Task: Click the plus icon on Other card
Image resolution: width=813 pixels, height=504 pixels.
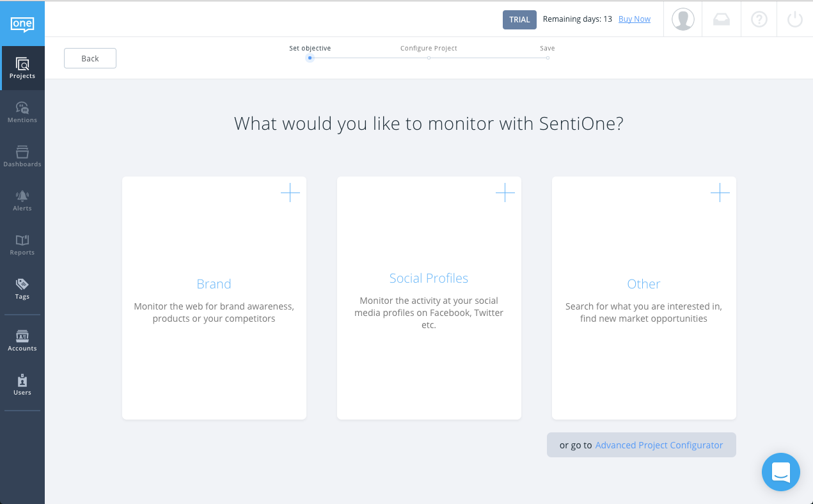Action: tap(720, 193)
